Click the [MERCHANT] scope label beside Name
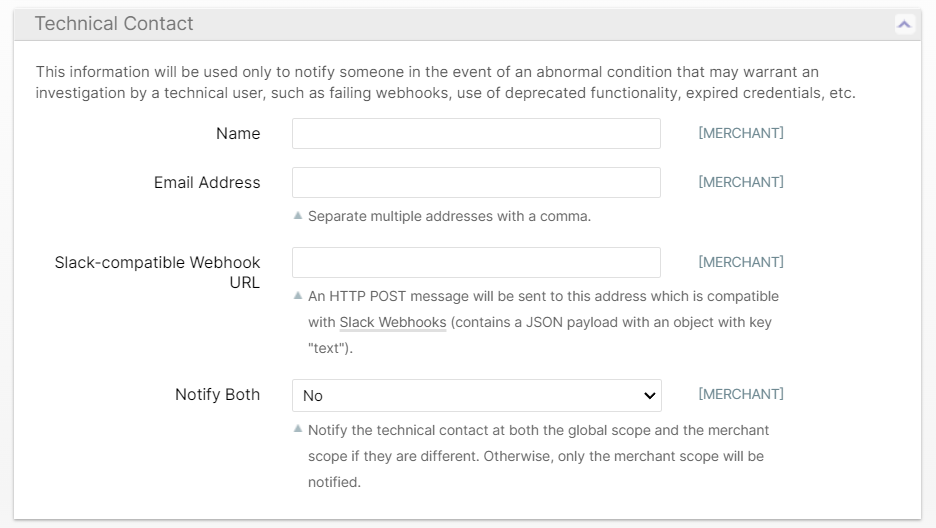The height and width of the screenshot is (528, 936). 741,133
